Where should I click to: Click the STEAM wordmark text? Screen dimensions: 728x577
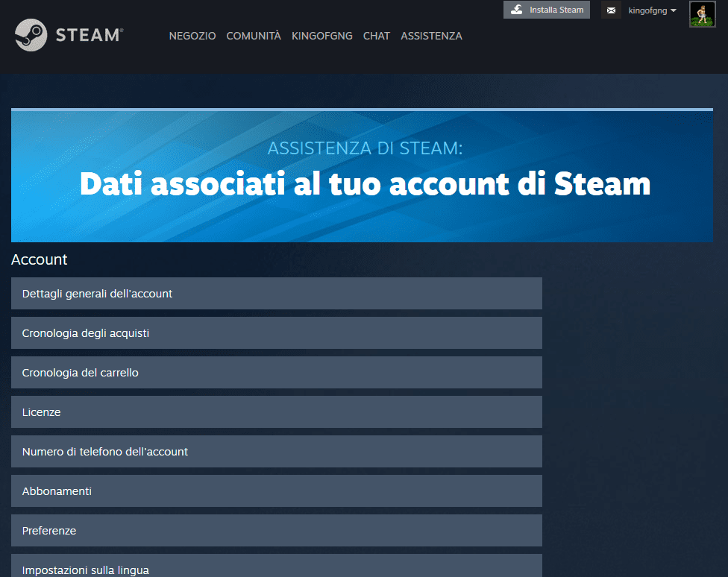(x=89, y=35)
